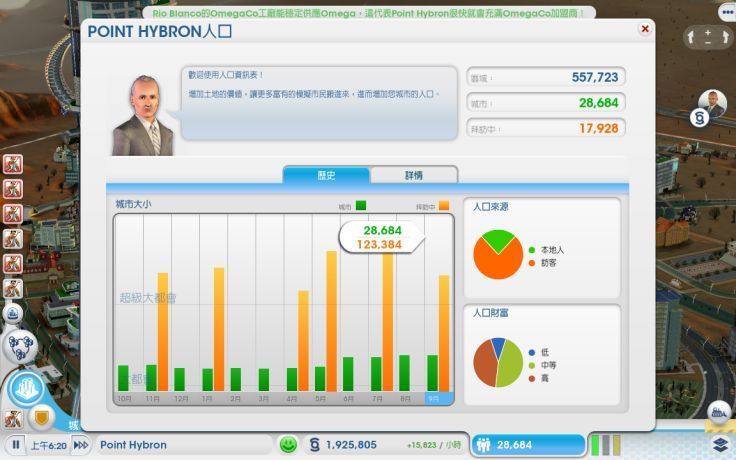Click the green residential demand bar
The image size is (736, 460).
click(595, 445)
